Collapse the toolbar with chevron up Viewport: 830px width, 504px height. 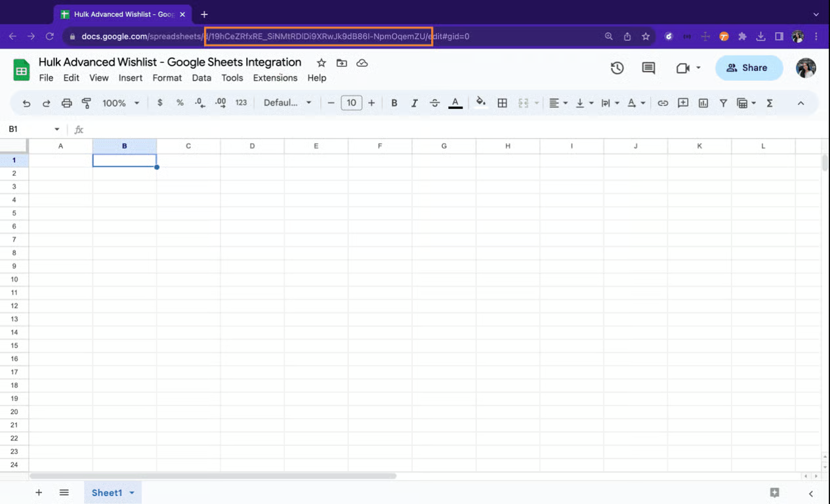coord(800,103)
